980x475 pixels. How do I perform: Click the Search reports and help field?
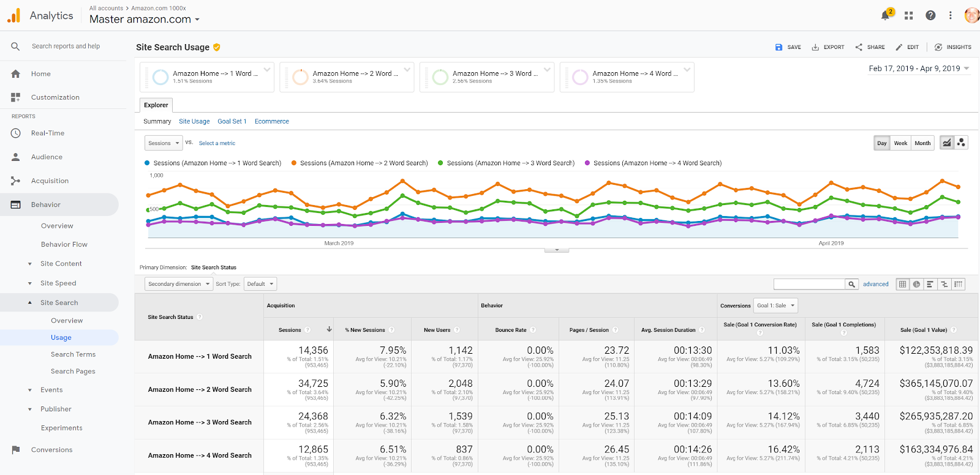pos(66,46)
